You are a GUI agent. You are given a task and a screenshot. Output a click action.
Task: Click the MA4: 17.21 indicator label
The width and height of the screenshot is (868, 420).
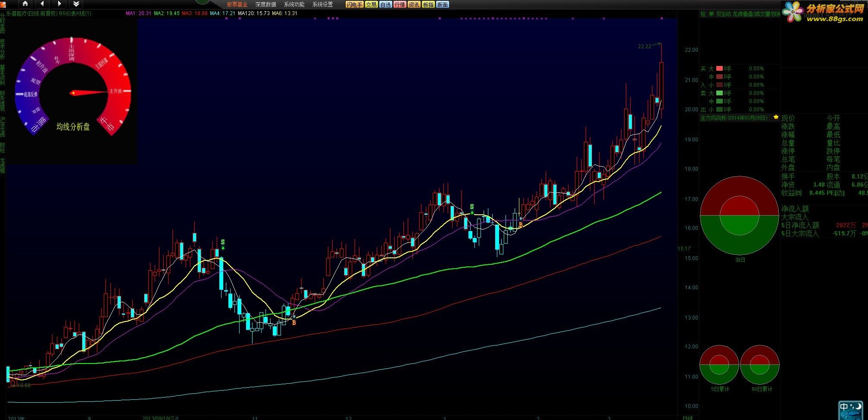point(222,13)
